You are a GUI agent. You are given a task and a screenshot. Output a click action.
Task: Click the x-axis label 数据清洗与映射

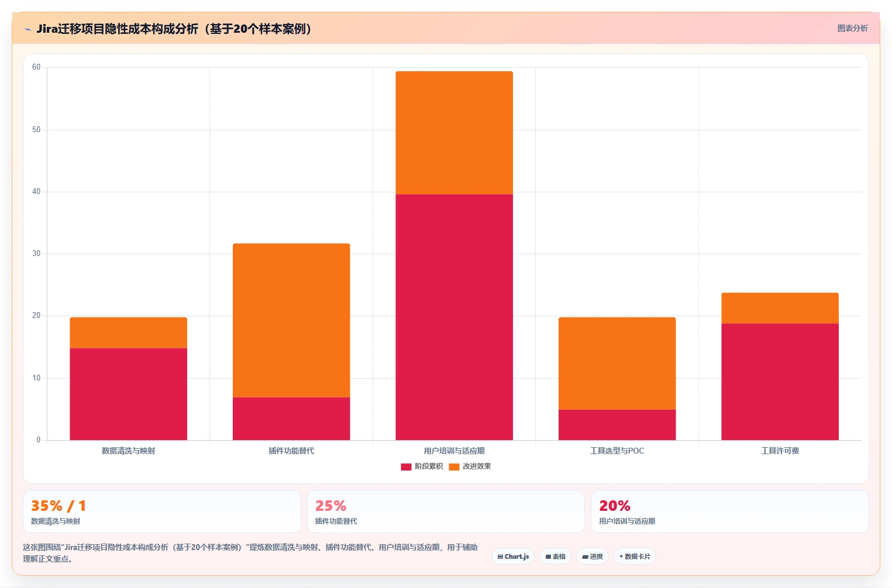[x=129, y=451]
